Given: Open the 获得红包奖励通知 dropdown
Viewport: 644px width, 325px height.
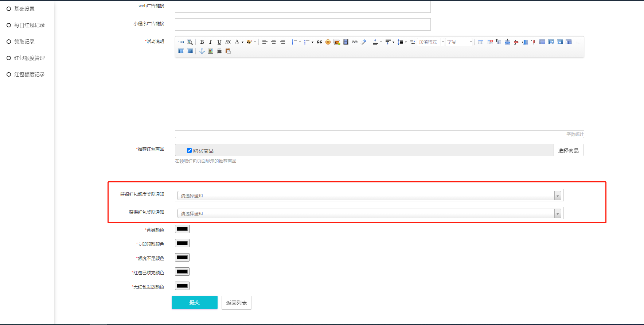Looking at the screenshot, I should [x=369, y=213].
